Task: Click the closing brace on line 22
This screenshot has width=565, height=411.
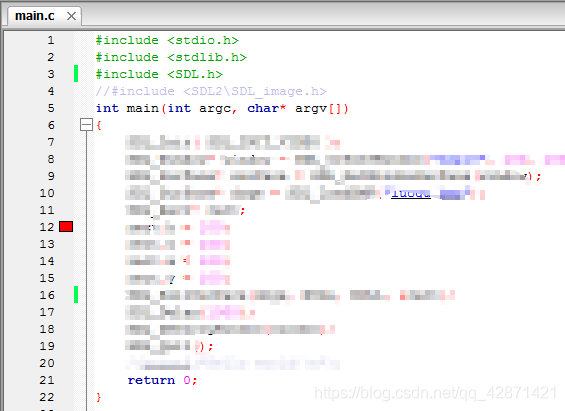Action: (99, 397)
